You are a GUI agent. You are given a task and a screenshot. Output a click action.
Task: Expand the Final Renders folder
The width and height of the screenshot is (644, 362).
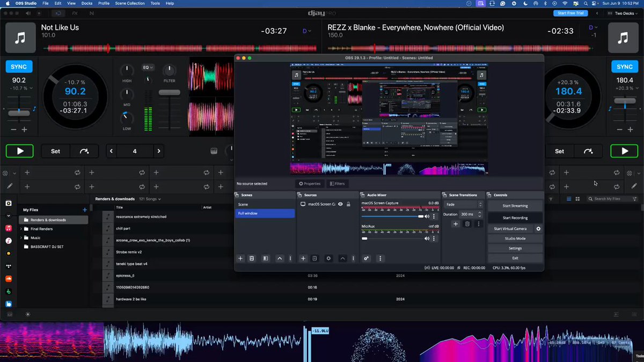[21, 229]
